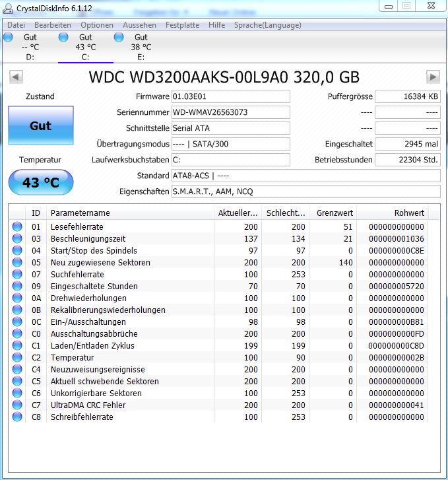This screenshot has height=480, width=448.
Task: Select drive C: 43 °C tab
Action: coord(86,47)
